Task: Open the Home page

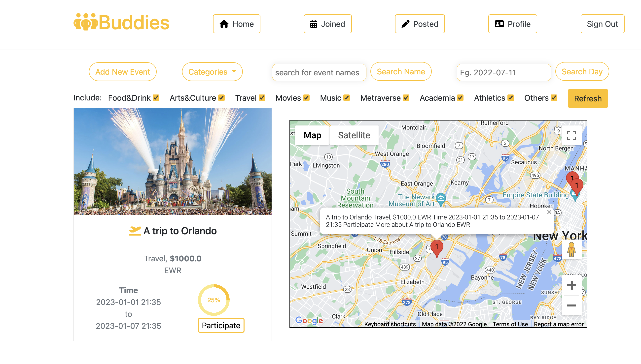Action: coord(237,24)
